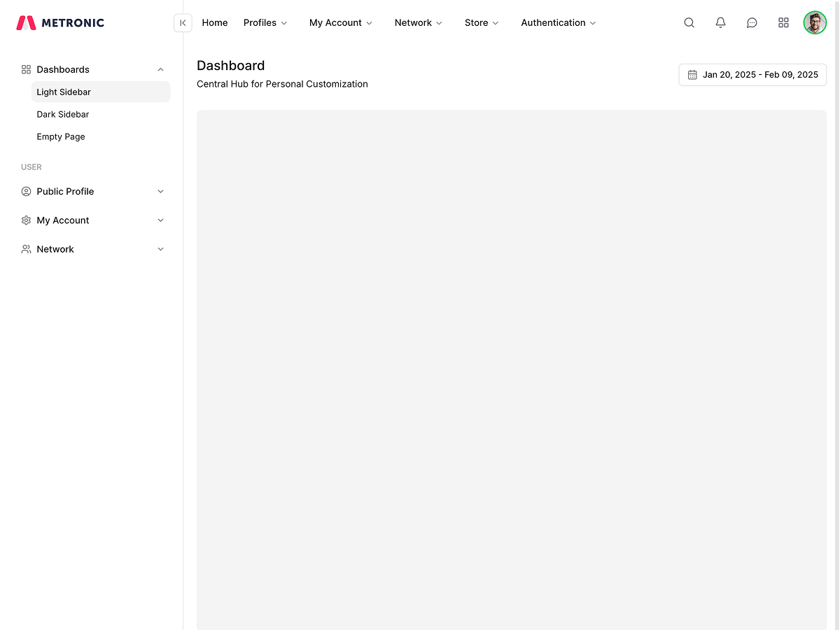This screenshot has width=840, height=630.
Task: Open Empty Page from sidebar
Action: [61, 136]
